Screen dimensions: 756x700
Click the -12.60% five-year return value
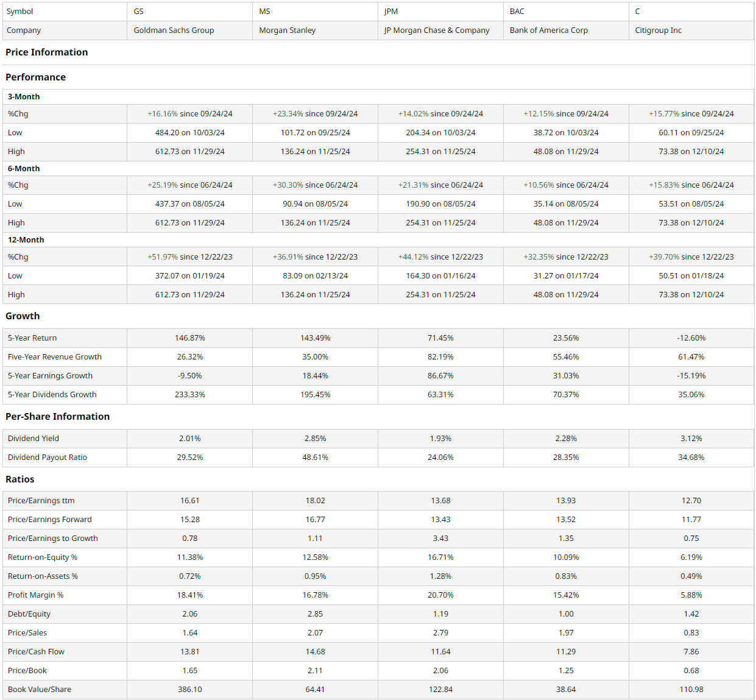(x=691, y=338)
